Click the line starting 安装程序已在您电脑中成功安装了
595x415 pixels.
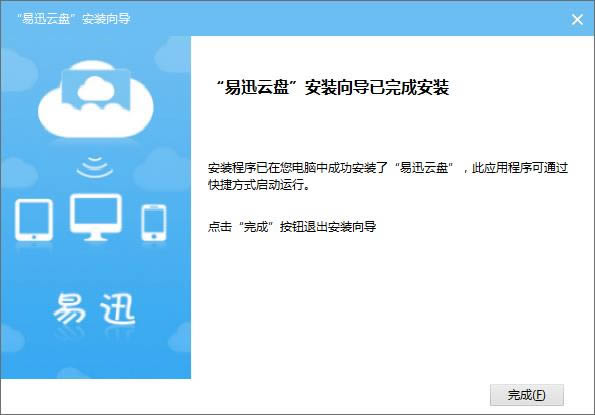388,168
